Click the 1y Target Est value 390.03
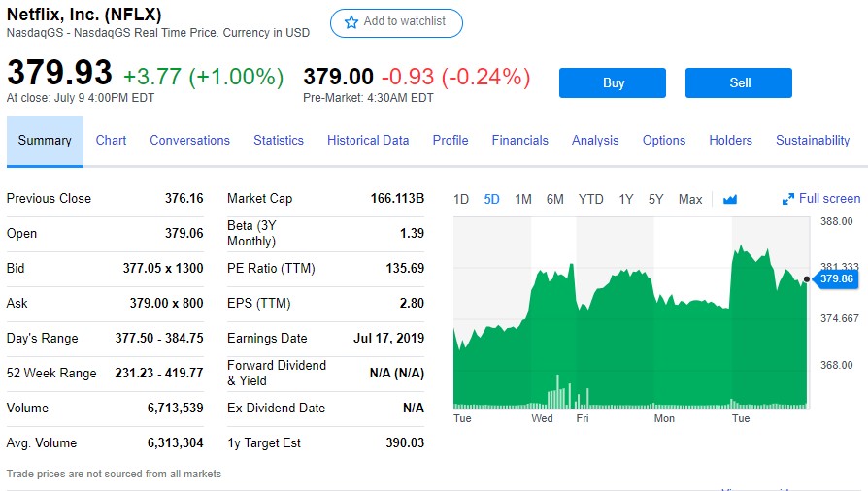The height and width of the screenshot is (491, 868). [x=405, y=442]
